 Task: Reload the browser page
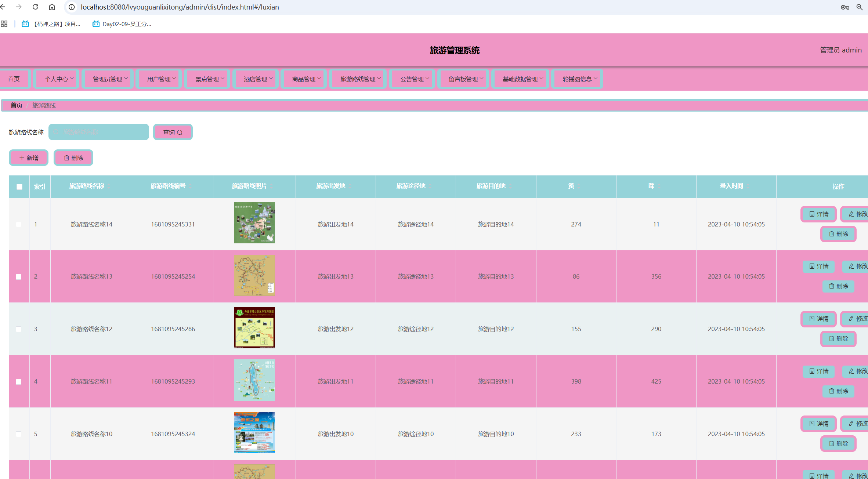(x=35, y=7)
